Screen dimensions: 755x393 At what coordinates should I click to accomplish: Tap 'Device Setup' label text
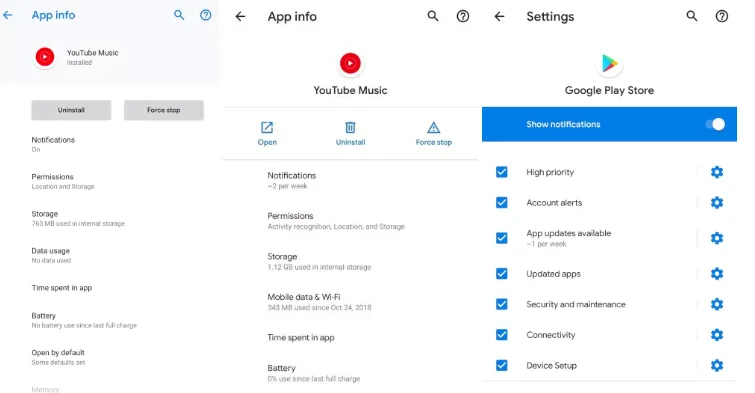551,366
